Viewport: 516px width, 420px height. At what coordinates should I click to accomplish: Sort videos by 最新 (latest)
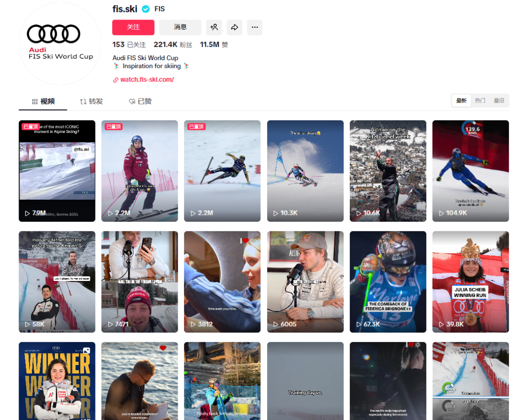point(461,101)
